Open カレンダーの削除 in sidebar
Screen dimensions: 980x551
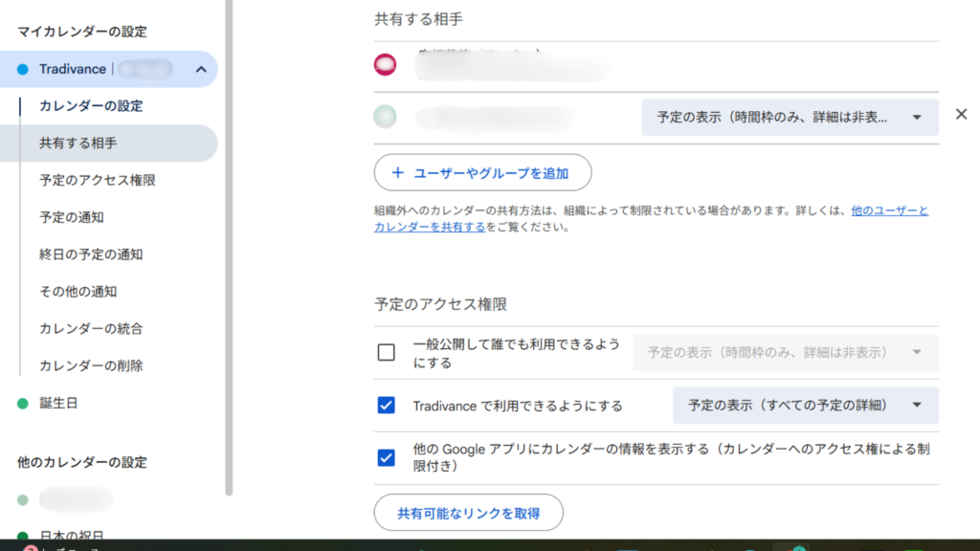click(91, 365)
